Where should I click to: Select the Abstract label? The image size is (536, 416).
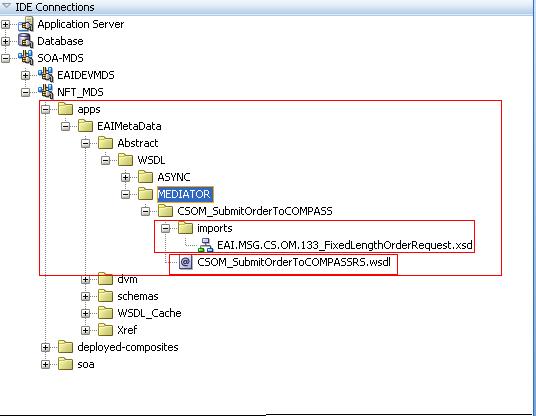138,143
